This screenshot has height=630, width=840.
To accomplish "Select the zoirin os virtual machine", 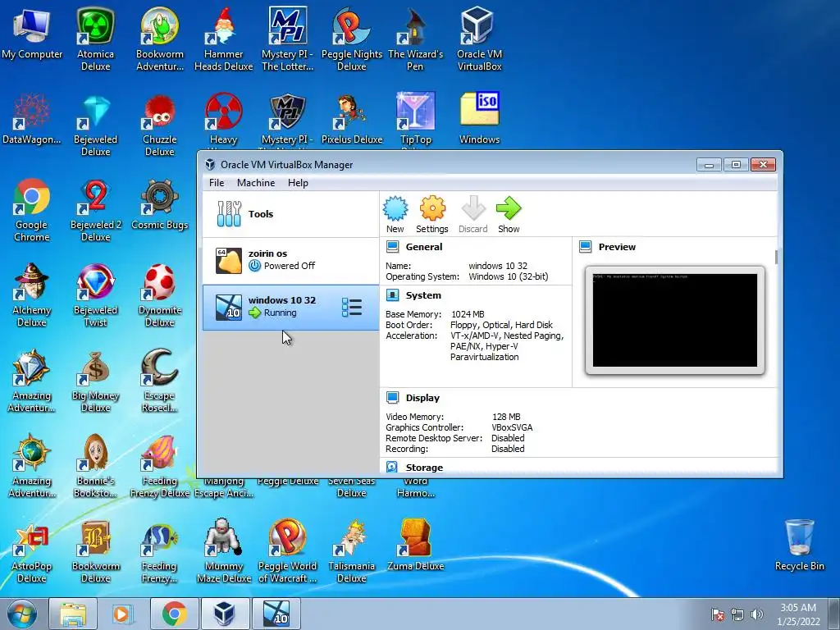I will coord(291,260).
